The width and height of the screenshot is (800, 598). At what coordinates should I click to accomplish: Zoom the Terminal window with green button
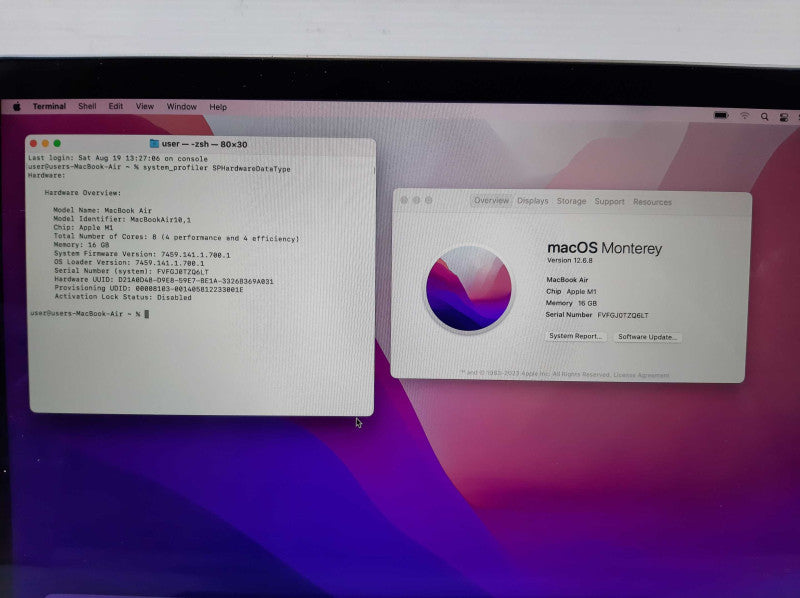(57, 143)
